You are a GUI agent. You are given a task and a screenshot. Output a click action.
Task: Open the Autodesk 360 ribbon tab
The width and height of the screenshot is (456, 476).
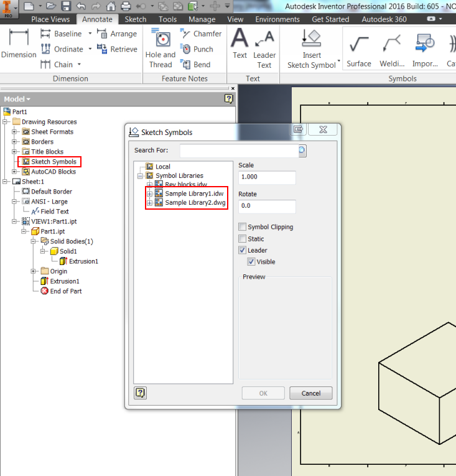[x=384, y=19]
